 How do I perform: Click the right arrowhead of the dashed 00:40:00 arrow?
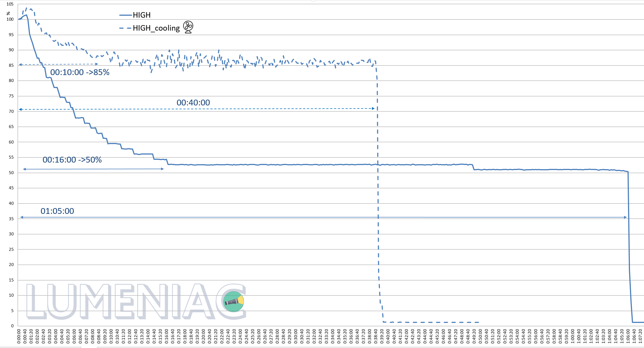[x=373, y=108]
